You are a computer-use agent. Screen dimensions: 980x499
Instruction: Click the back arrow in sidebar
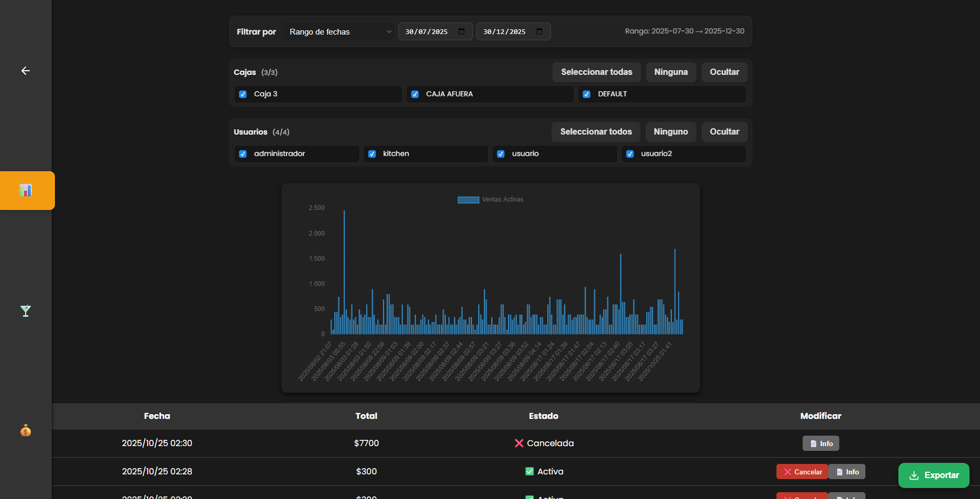(25, 71)
